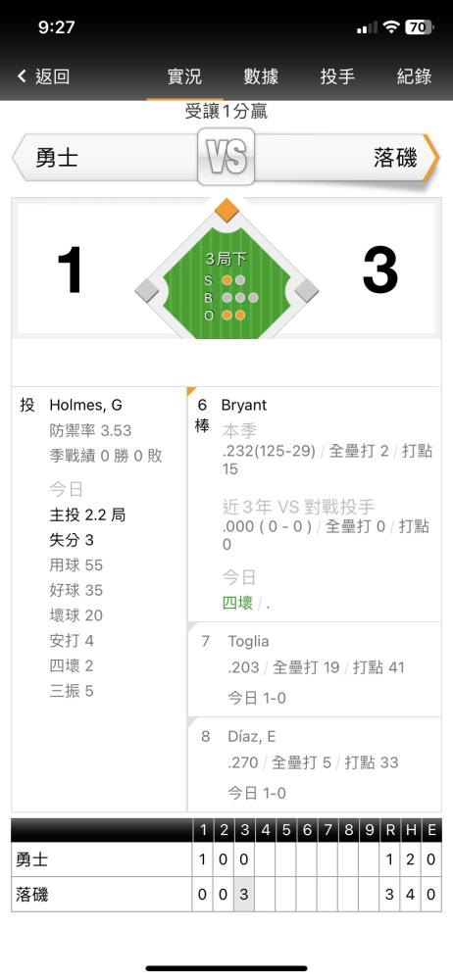
Task: Click the out count indicator dots
Action: (x=233, y=315)
